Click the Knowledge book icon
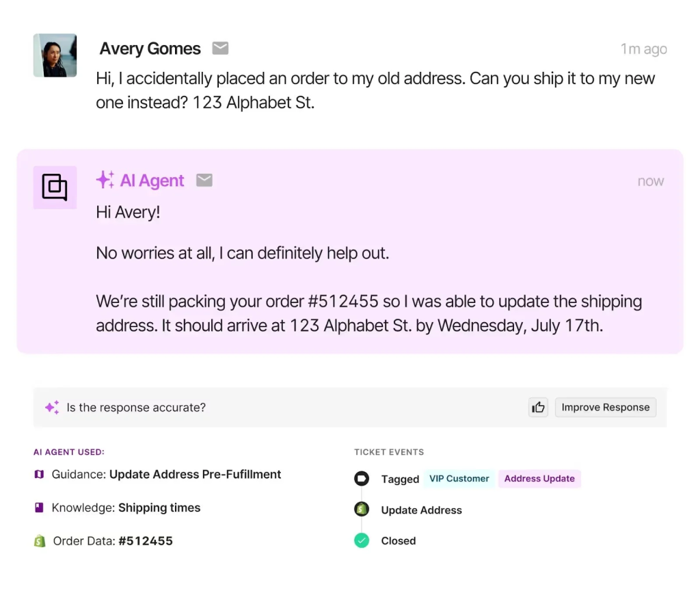 pyautogui.click(x=39, y=508)
